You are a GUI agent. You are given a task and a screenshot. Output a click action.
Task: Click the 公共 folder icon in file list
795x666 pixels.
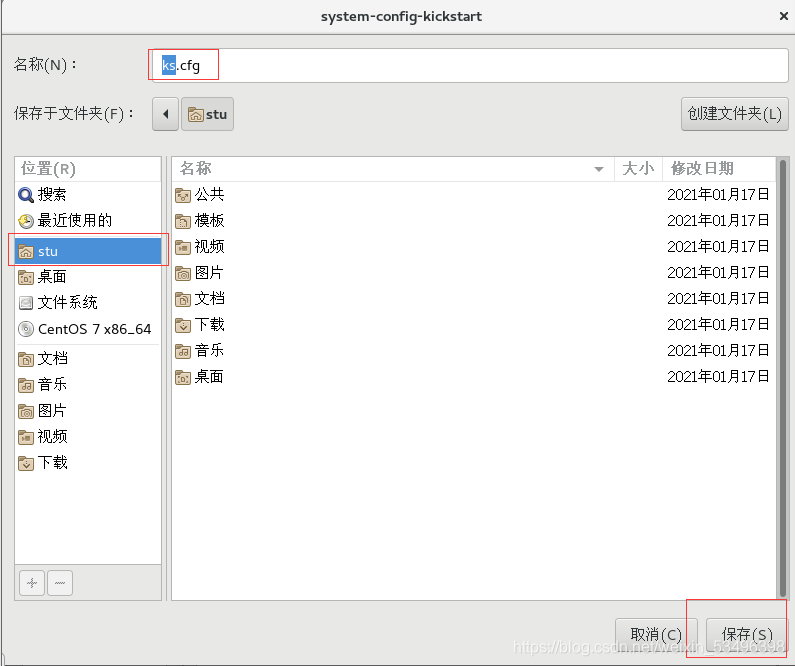click(x=183, y=195)
